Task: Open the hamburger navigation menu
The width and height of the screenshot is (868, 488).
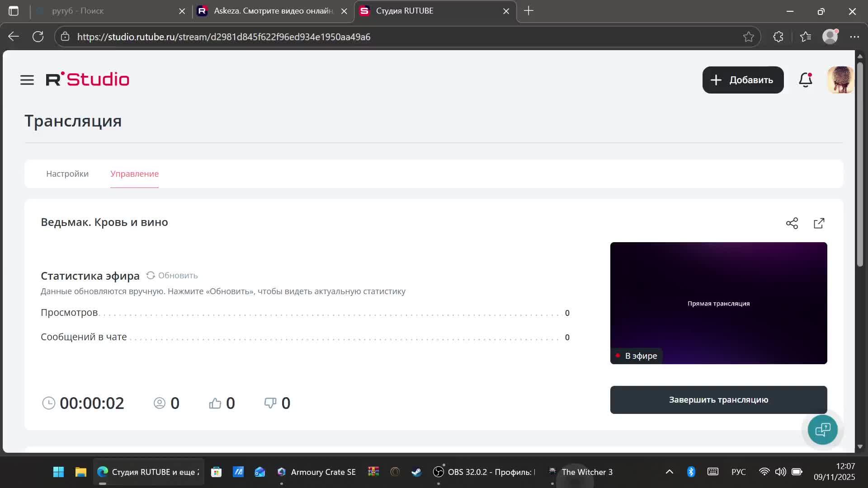Action: pyautogui.click(x=27, y=80)
